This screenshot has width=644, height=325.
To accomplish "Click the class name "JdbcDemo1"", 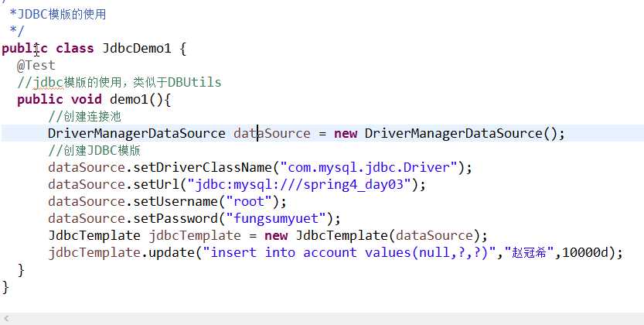I will 137,49.
